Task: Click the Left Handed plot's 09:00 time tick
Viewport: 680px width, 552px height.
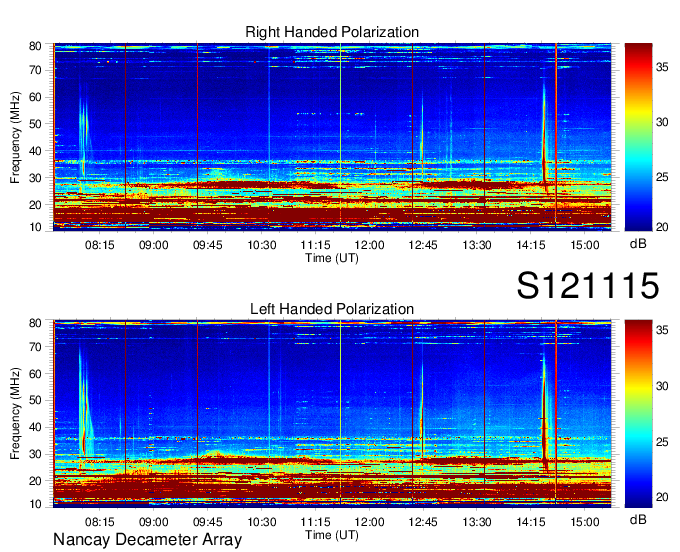Action: (154, 522)
